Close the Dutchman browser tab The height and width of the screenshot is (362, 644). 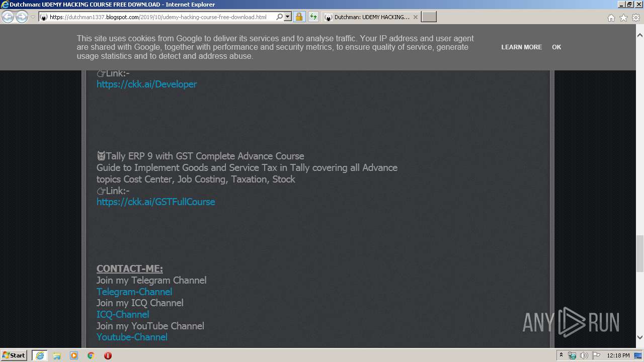(x=415, y=17)
